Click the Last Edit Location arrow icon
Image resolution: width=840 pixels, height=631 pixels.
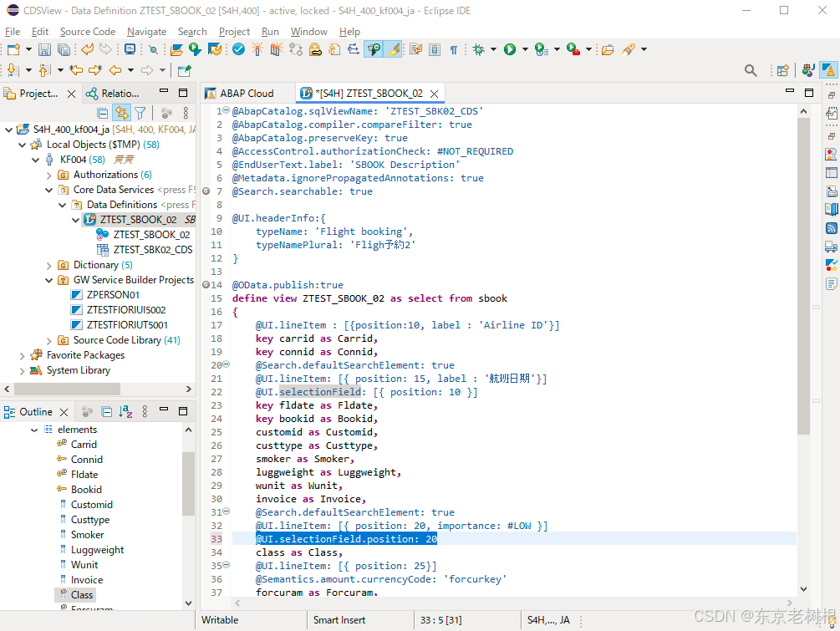76,70
